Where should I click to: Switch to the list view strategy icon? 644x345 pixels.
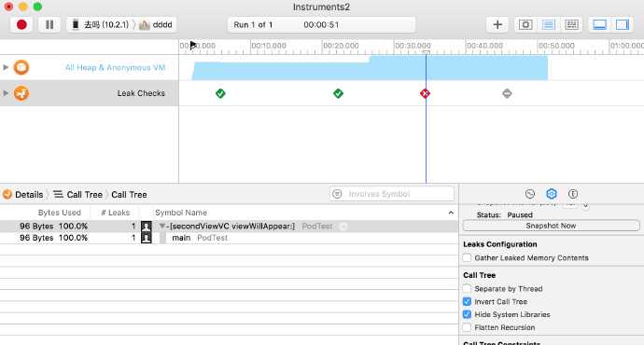pos(548,25)
